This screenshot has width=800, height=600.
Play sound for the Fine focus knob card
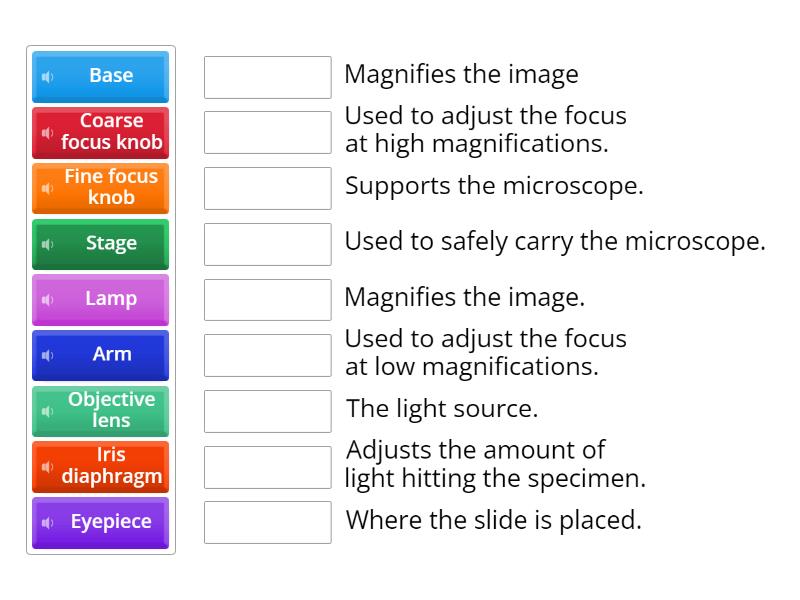pyautogui.click(x=46, y=188)
